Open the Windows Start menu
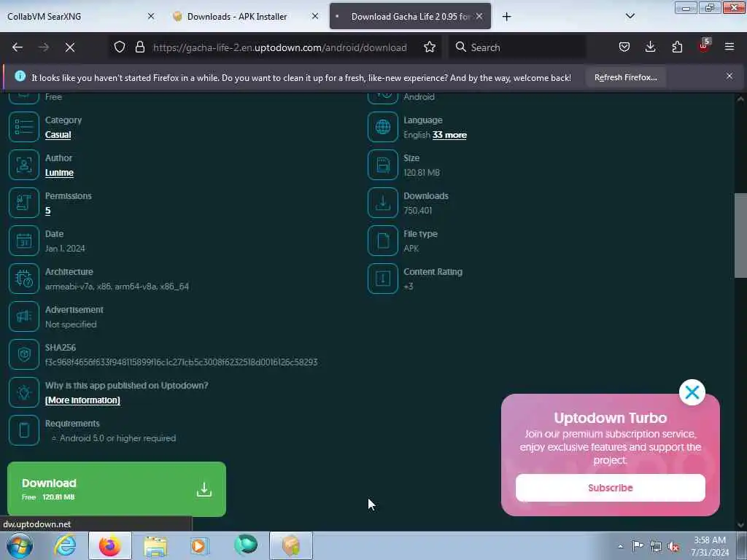 19,545
